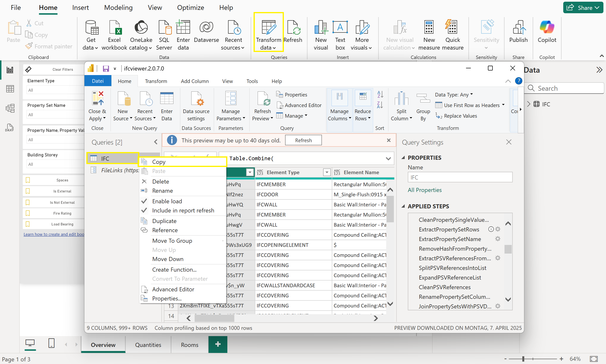Screen dimensions: 606x364
Task: Insert a New visual
Action: pos(321,35)
